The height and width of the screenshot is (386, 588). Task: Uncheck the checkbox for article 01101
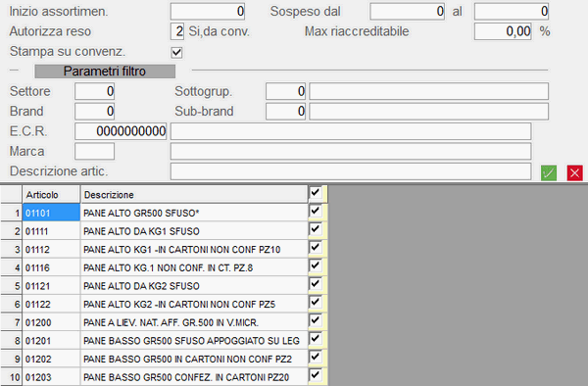click(x=315, y=211)
